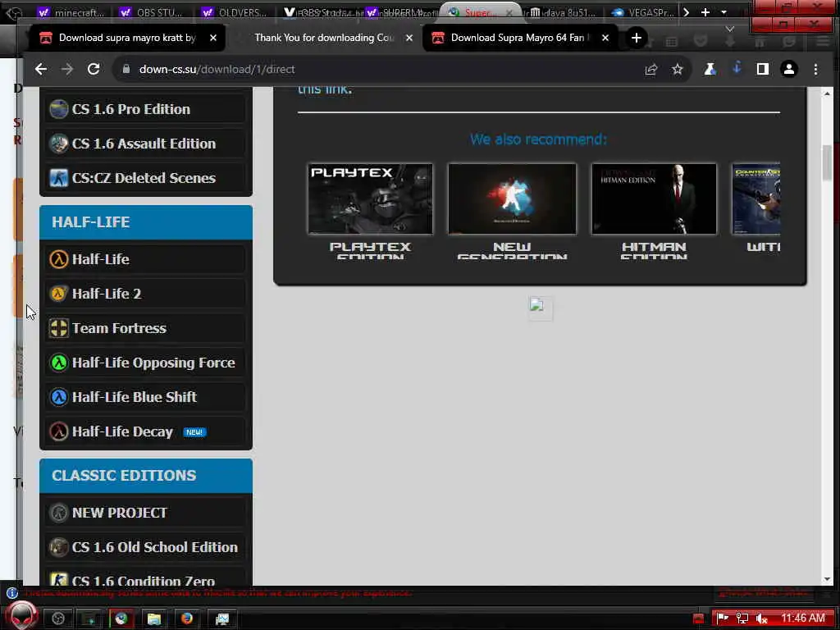
Task: Open the profile avatar icon
Action: pos(788,69)
